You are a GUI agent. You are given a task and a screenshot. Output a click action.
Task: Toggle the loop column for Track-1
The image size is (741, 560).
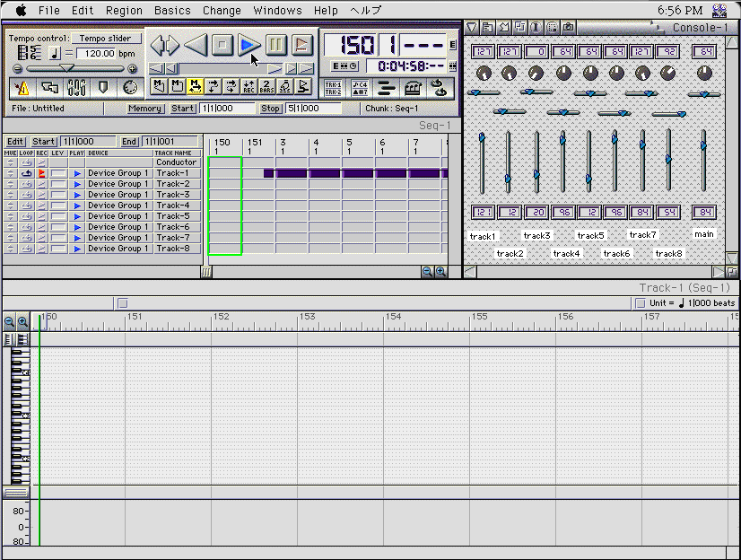coord(27,173)
